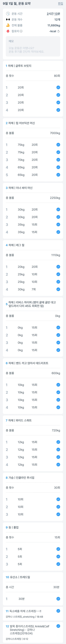Click the underlined 2시간 13분 workout time
The image size is (66, 644).
point(53,14)
